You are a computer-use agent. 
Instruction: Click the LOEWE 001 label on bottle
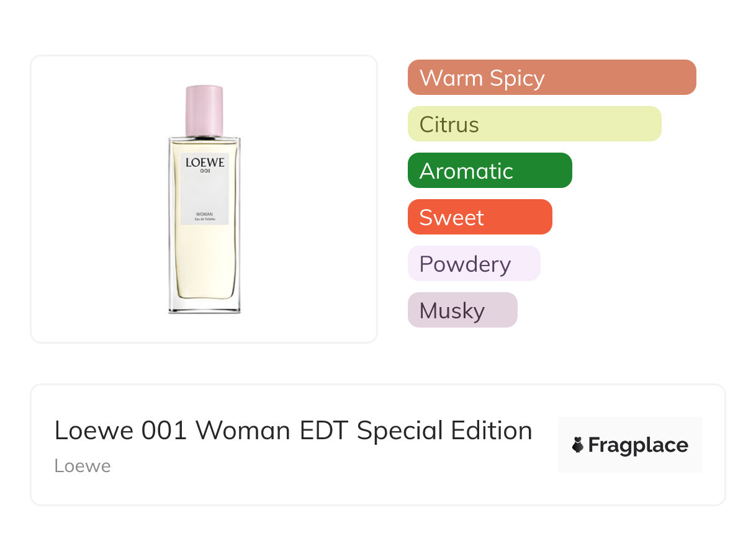pyautogui.click(x=205, y=164)
